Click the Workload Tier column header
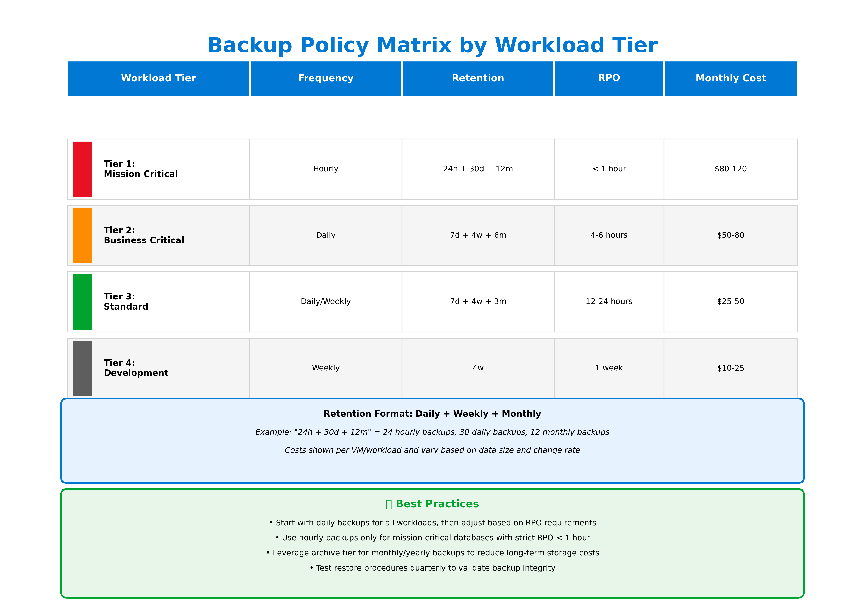This screenshot has height=616, width=865. 158,78
